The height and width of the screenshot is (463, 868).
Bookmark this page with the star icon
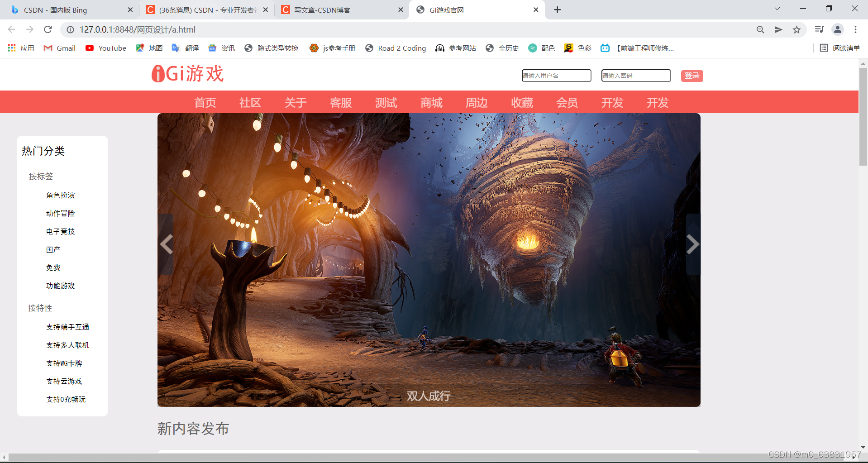coord(796,29)
